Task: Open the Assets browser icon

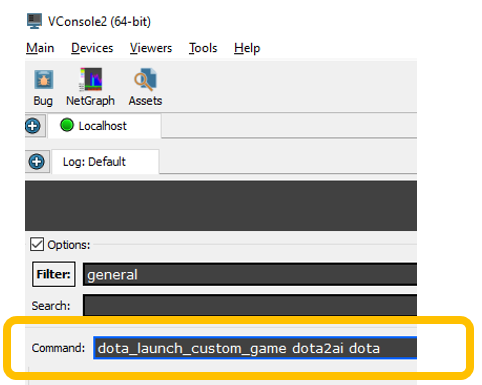Action: (145, 87)
